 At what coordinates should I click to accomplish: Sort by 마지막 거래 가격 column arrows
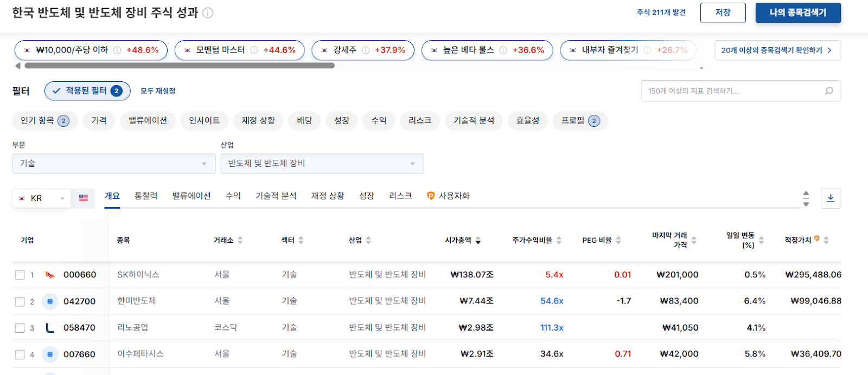pyautogui.click(x=694, y=240)
